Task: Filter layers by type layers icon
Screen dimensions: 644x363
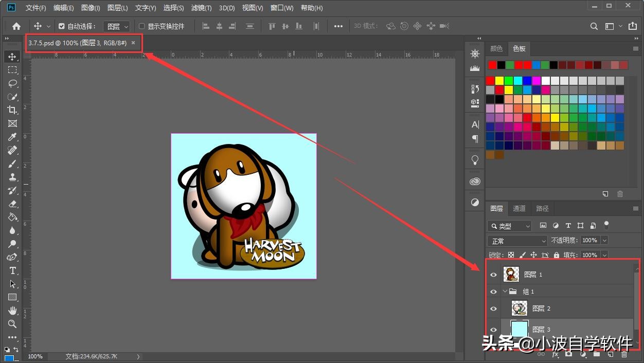Action: pyautogui.click(x=568, y=226)
